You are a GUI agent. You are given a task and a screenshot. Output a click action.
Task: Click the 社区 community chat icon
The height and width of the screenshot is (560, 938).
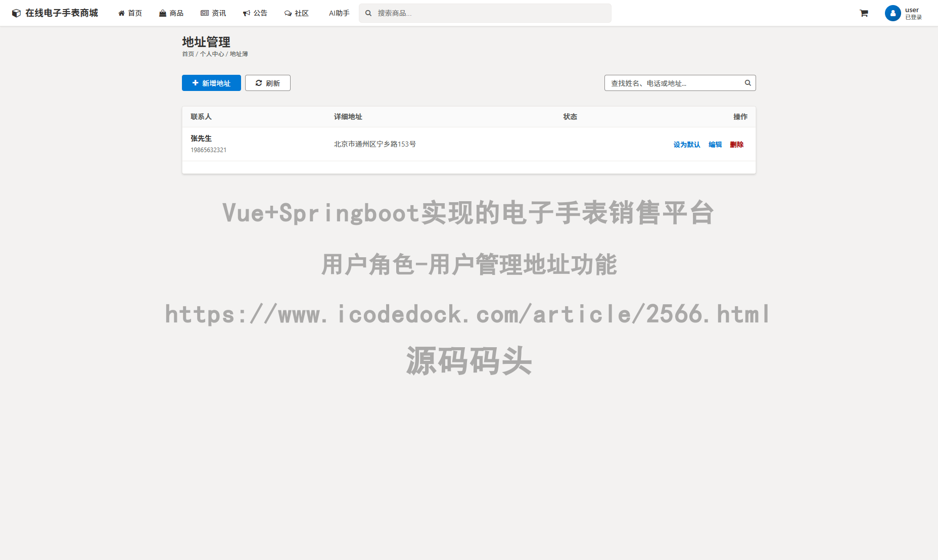288,13
